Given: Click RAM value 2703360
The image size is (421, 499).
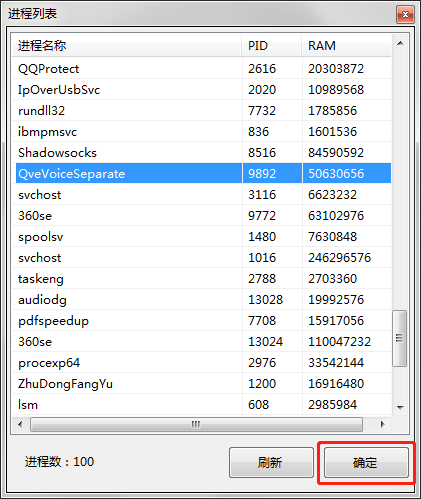Looking at the screenshot, I should [x=332, y=279].
